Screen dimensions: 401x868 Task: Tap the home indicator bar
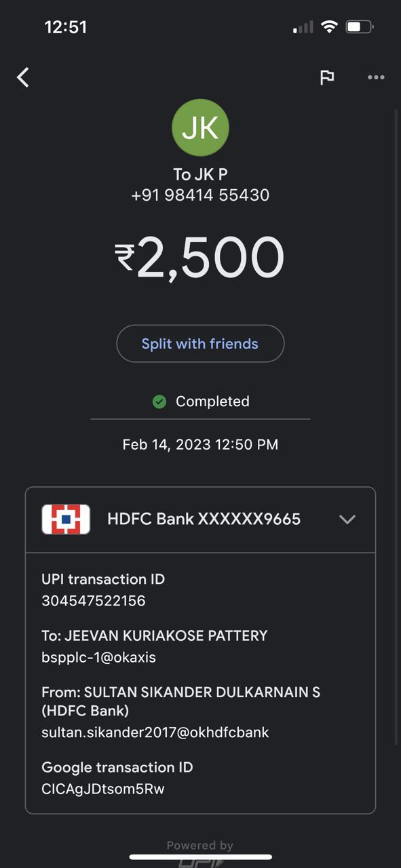point(201,856)
